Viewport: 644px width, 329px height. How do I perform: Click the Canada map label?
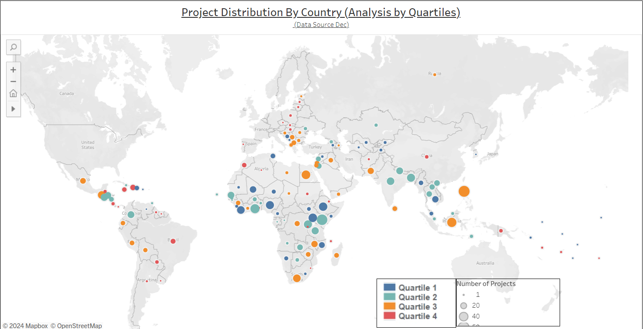pyautogui.click(x=67, y=93)
